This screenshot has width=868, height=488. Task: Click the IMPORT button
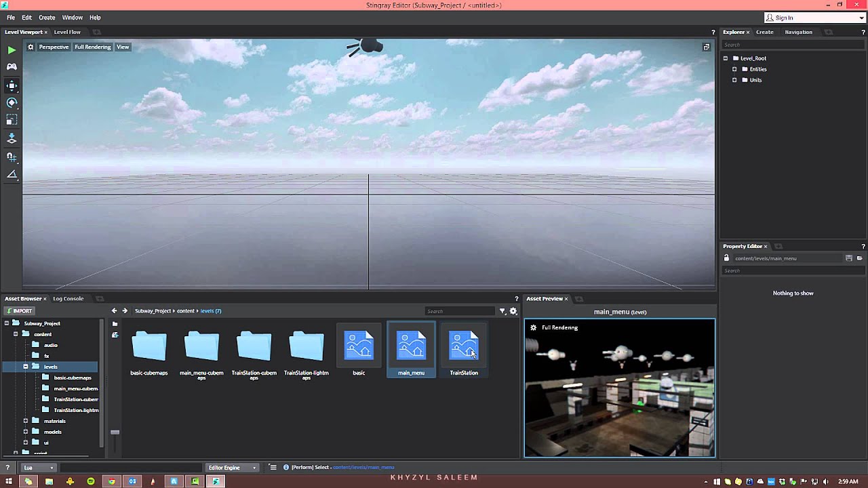click(x=18, y=311)
